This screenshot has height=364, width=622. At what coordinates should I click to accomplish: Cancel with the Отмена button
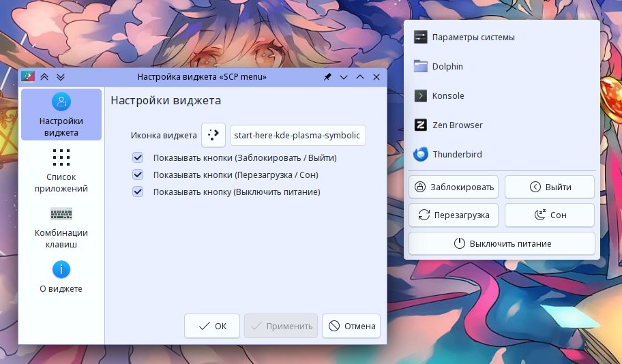(x=351, y=326)
